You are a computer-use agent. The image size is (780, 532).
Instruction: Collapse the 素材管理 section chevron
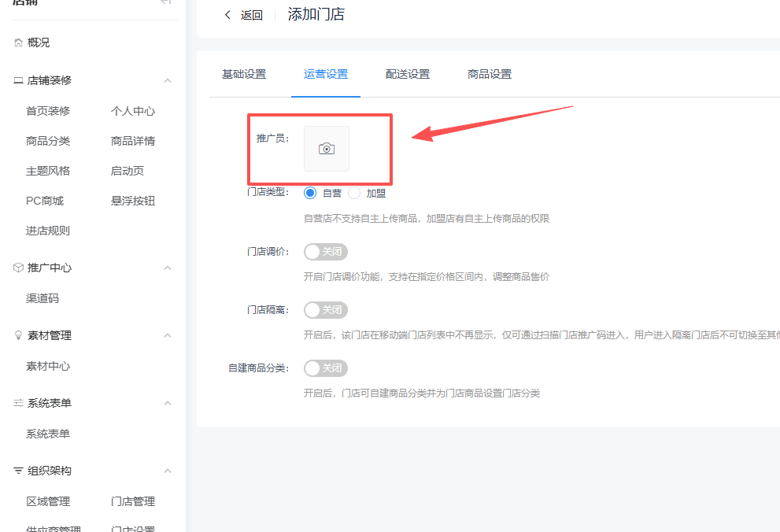point(167,336)
